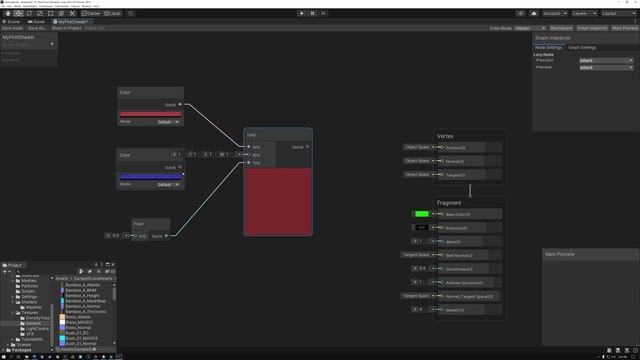Viewport: 640px width, 360px height.
Task: Open the Collab services icon
Action: coord(520,13)
